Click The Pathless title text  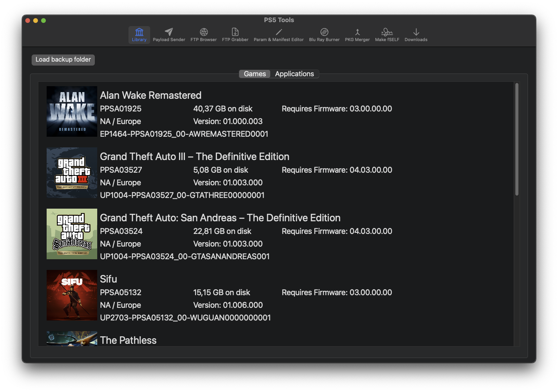click(128, 340)
